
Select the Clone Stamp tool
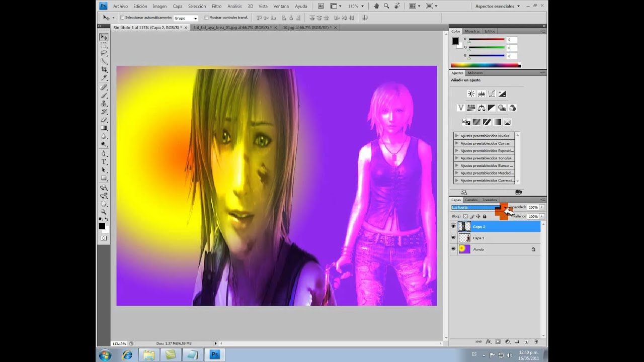104,104
